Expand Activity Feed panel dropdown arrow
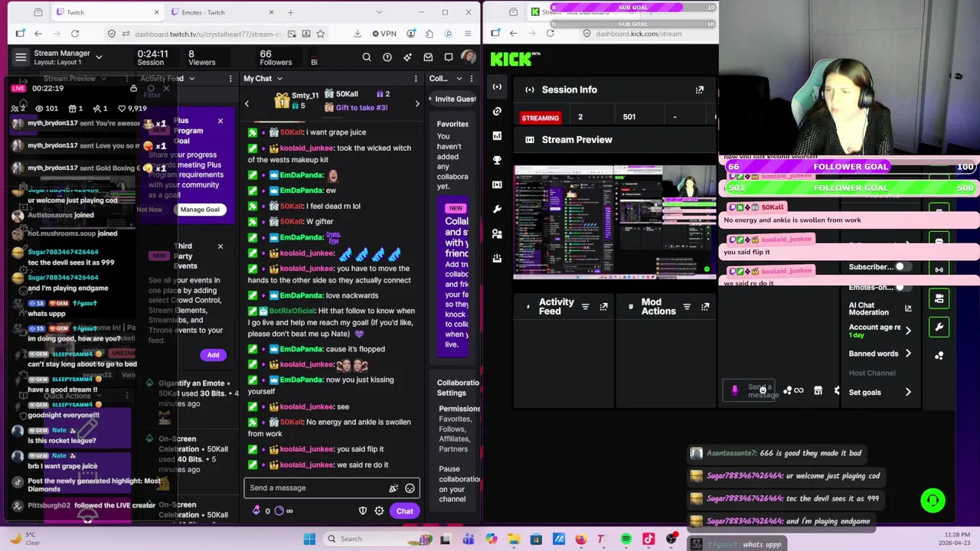This screenshot has height=551, width=980. 191,78
